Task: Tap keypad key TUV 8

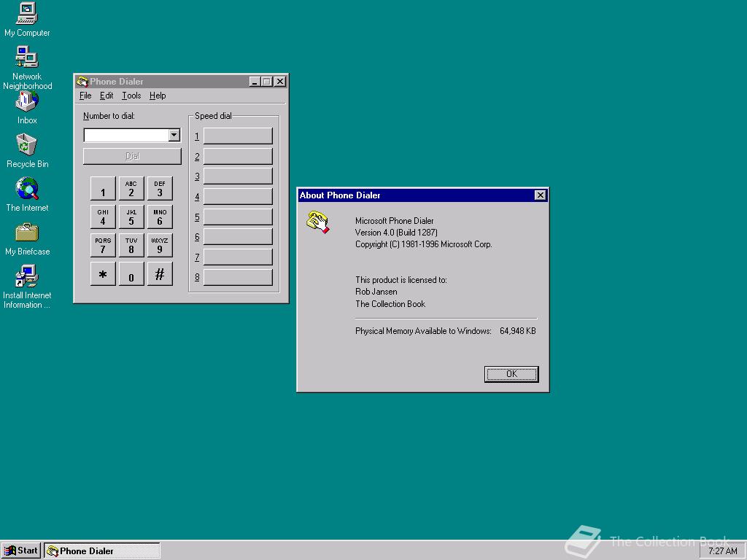Action: click(131, 245)
